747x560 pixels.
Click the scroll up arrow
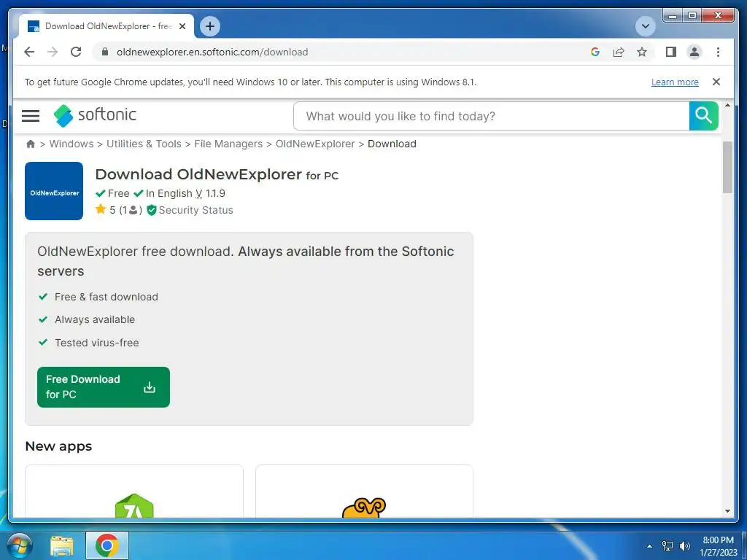tap(727, 105)
